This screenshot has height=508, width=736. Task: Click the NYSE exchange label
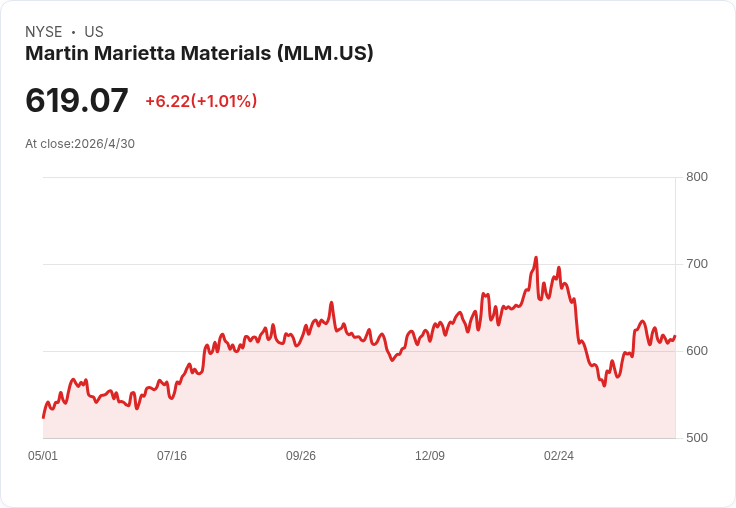44,32
